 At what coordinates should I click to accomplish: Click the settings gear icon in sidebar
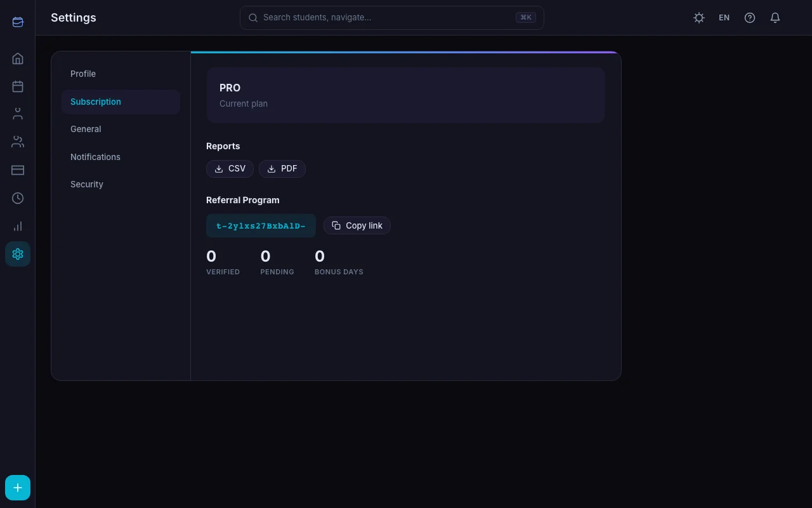coord(18,254)
